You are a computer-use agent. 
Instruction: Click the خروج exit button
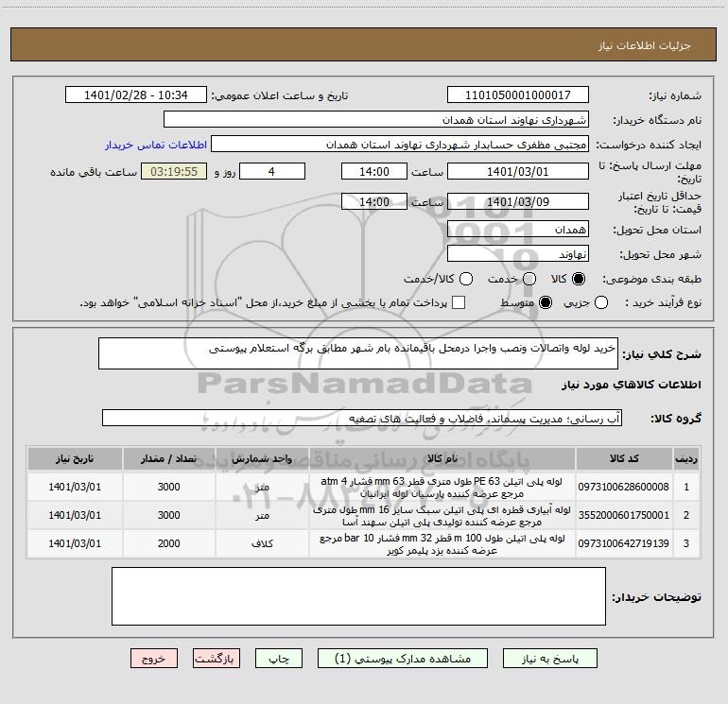(x=154, y=659)
